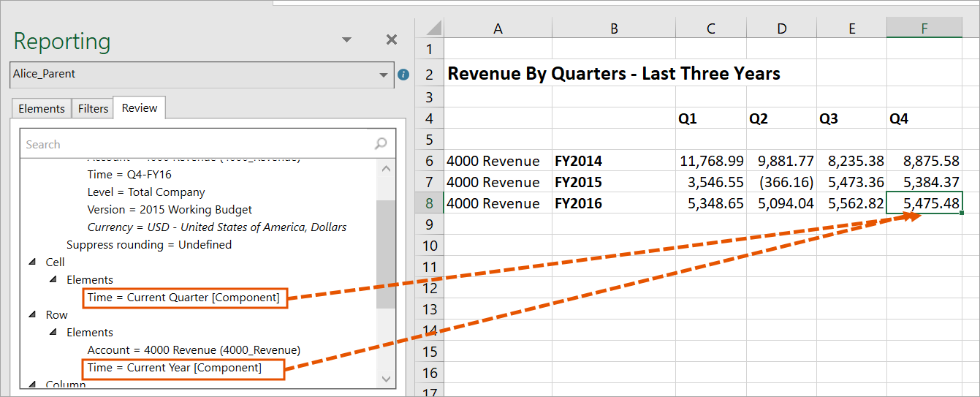This screenshot has width=980, height=397.
Task: Switch to the Filters tab
Action: click(93, 108)
